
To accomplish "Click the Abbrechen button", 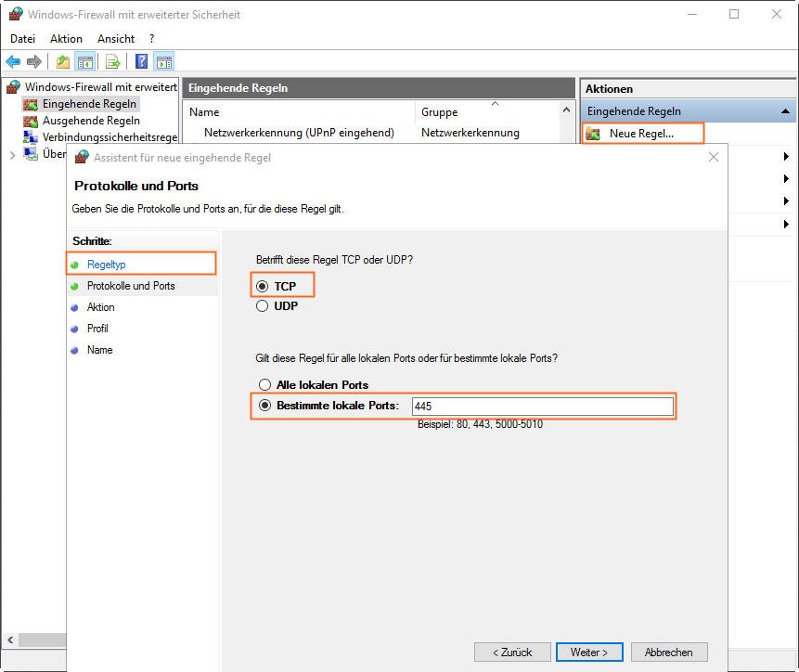I will [x=668, y=653].
